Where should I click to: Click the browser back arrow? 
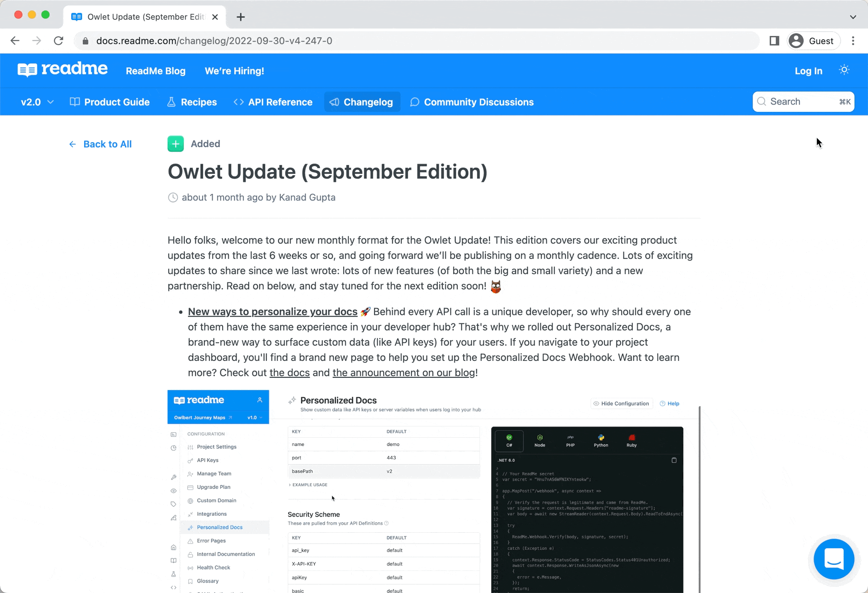(x=15, y=41)
